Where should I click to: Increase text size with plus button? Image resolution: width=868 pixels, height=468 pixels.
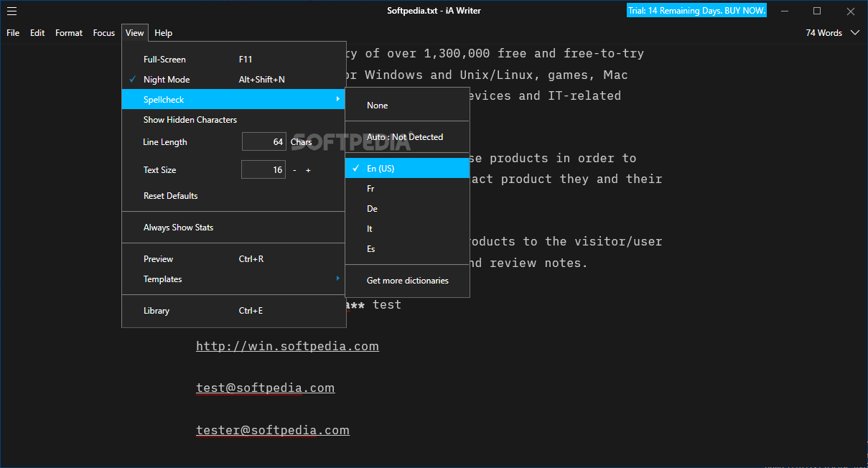(x=308, y=170)
